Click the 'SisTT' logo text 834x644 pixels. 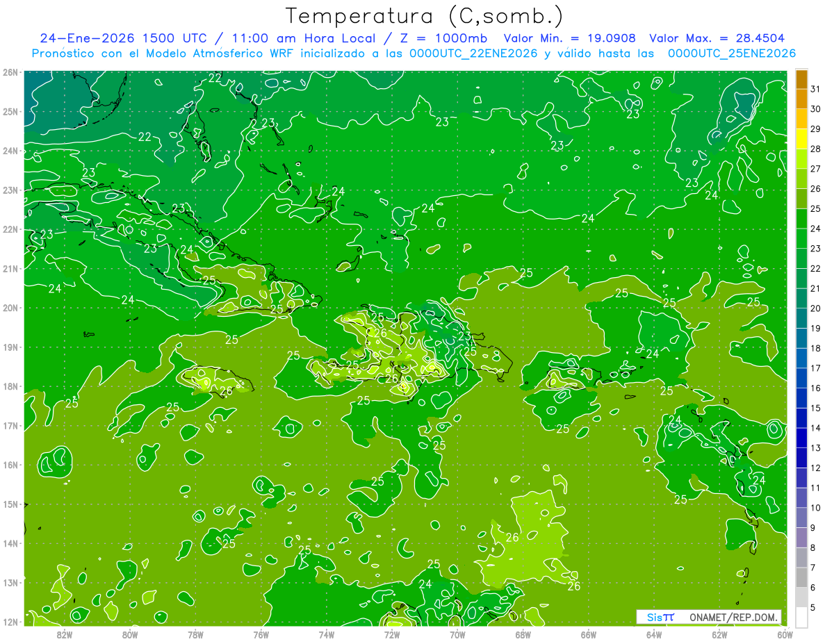pos(660,617)
